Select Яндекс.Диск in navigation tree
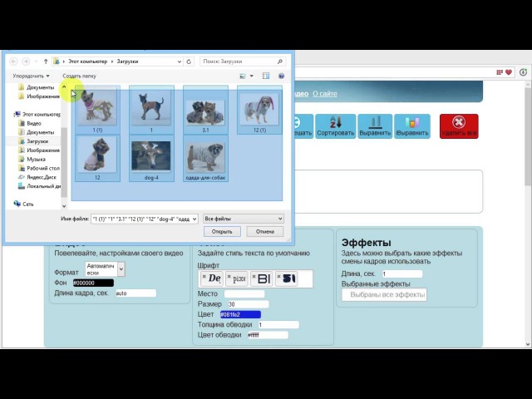532x399 pixels. 42,177
